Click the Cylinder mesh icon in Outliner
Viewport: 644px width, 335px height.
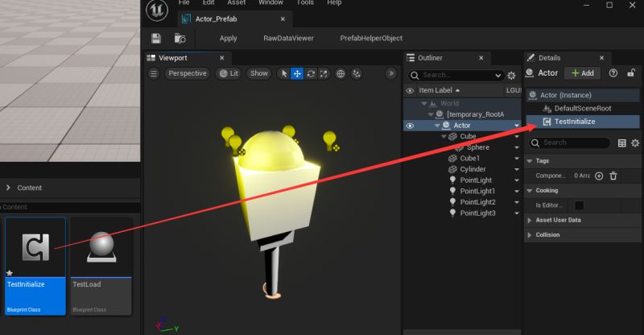tap(452, 169)
